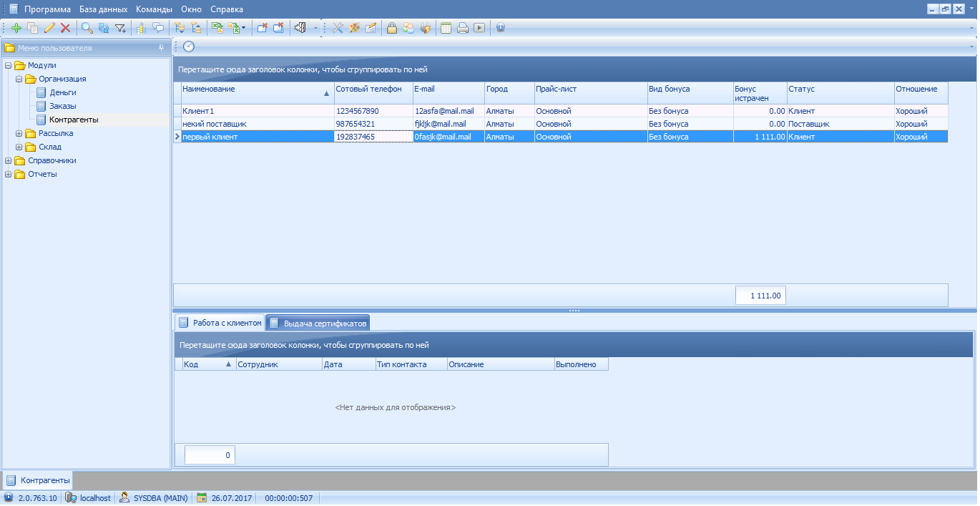Click the copy record toolbar icon
The width and height of the screenshot is (980, 506).
pyautogui.click(x=32, y=28)
